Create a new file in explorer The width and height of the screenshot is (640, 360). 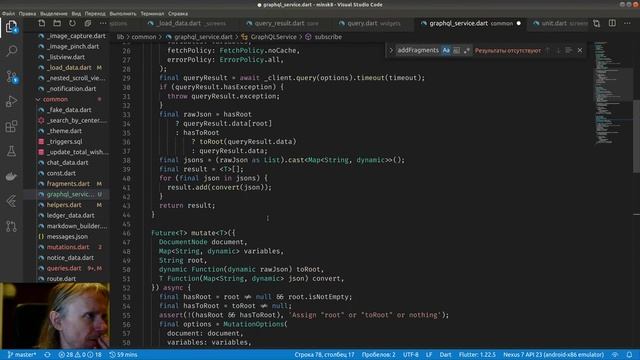point(42,23)
